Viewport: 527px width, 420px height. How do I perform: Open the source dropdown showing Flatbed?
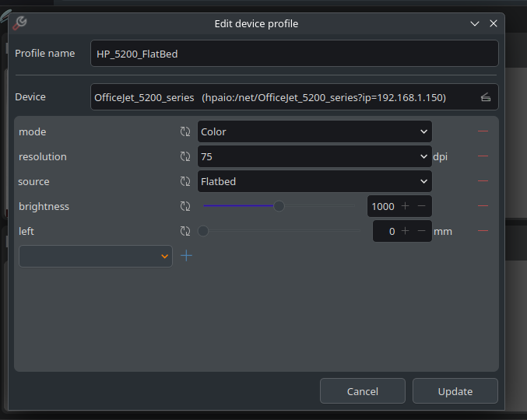coord(314,181)
